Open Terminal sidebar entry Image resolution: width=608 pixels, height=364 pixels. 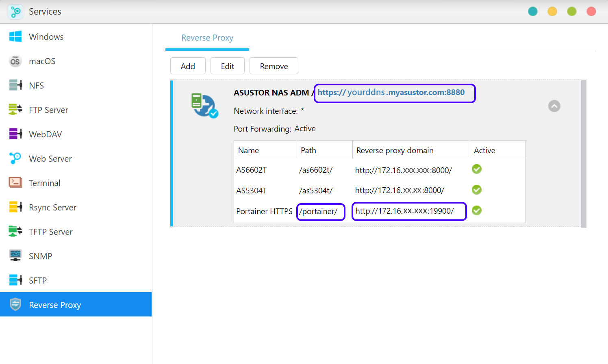(x=76, y=183)
